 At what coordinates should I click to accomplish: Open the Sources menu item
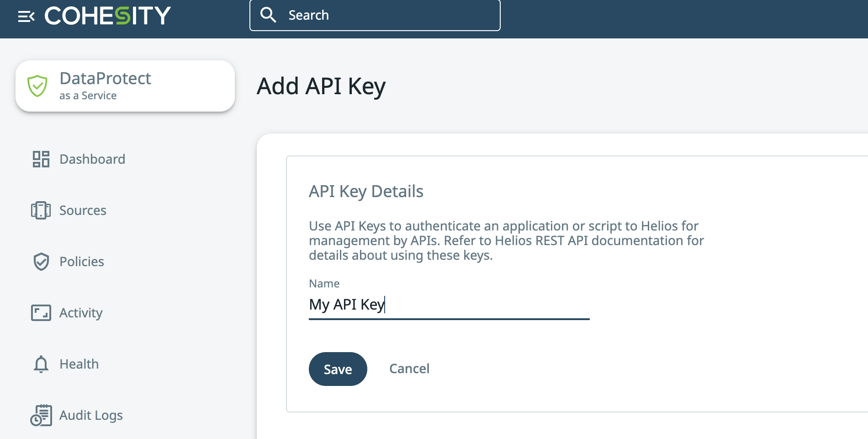pyautogui.click(x=83, y=210)
